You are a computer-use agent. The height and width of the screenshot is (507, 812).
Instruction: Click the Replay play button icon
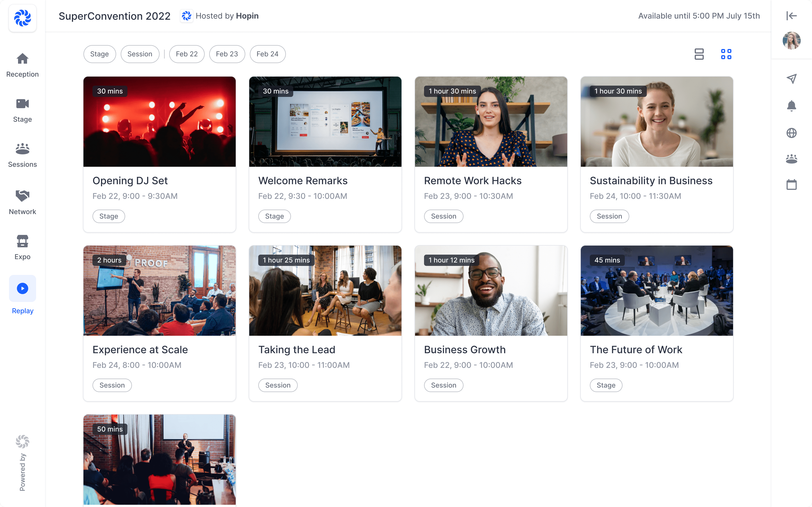(23, 288)
